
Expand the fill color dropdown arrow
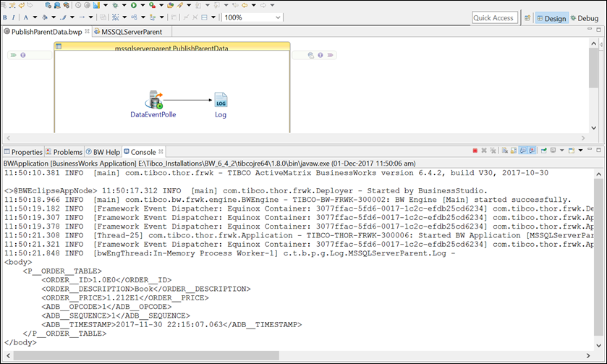54,17
